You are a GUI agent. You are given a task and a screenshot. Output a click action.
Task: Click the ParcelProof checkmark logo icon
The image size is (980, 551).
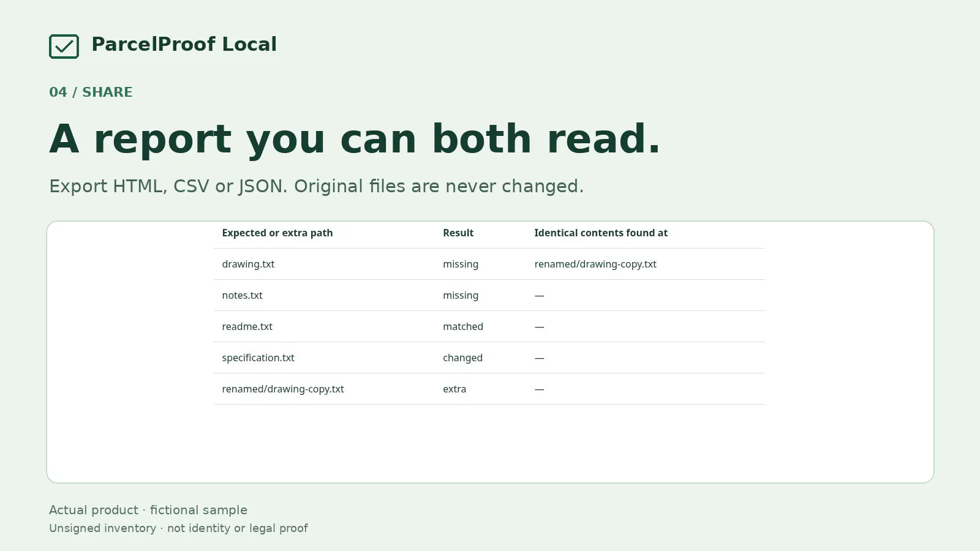pos(64,47)
